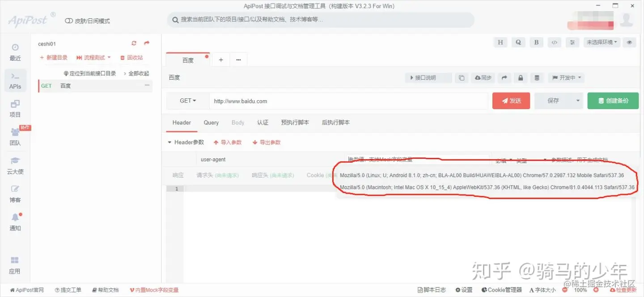Open the 流程测试 dropdown
Image resolution: width=644 pixels, height=297 pixels.
(93, 58)
